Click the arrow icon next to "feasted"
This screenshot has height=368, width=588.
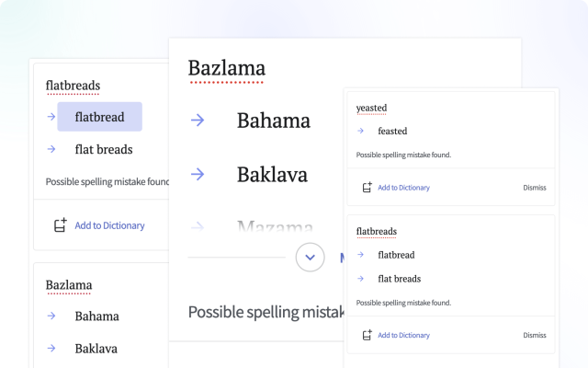tap(361, 132)
